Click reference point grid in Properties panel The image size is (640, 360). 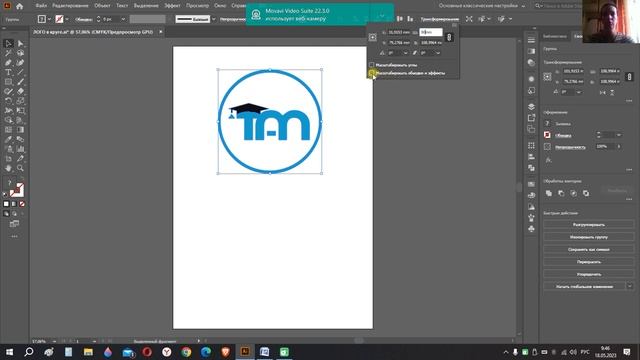[547, 76]
